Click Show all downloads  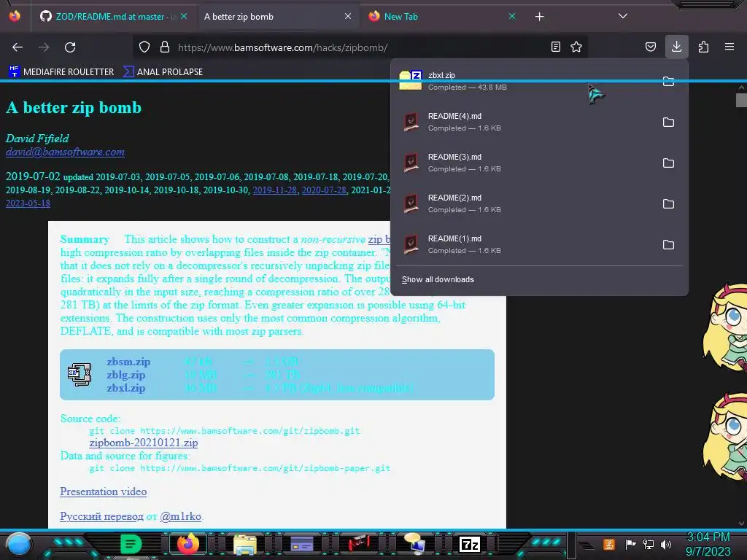pos(438,279)
